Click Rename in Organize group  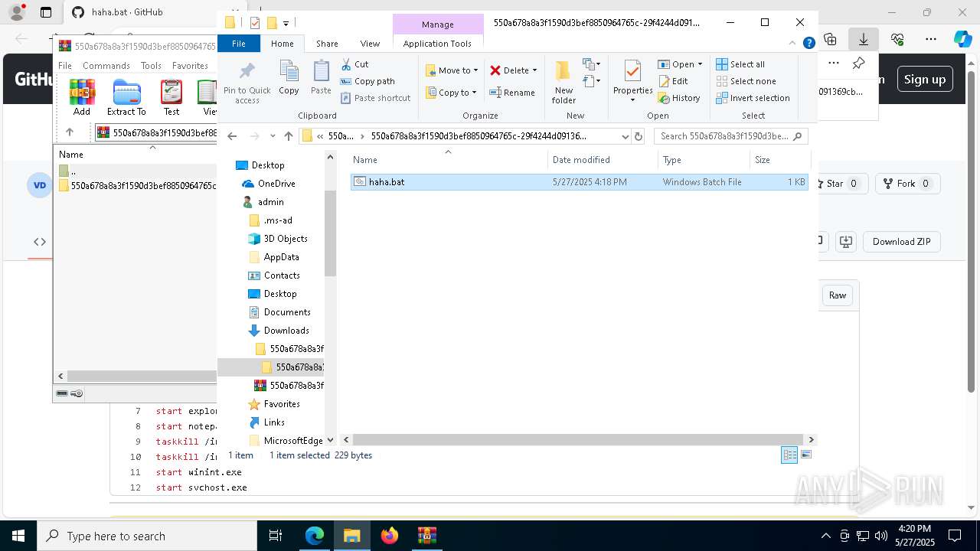[512, 93]
